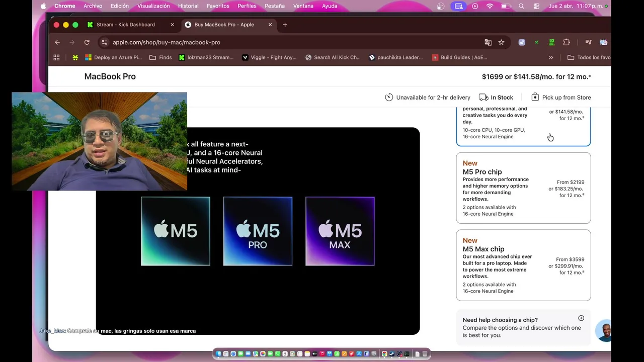This screenshot has width=644, height=362.
Task: Open the Finds bookmarks folder
Action: point(160,57)
